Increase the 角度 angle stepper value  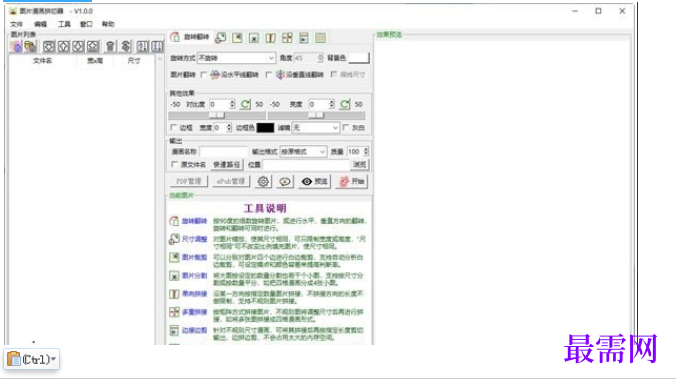(x=320, y=55)
